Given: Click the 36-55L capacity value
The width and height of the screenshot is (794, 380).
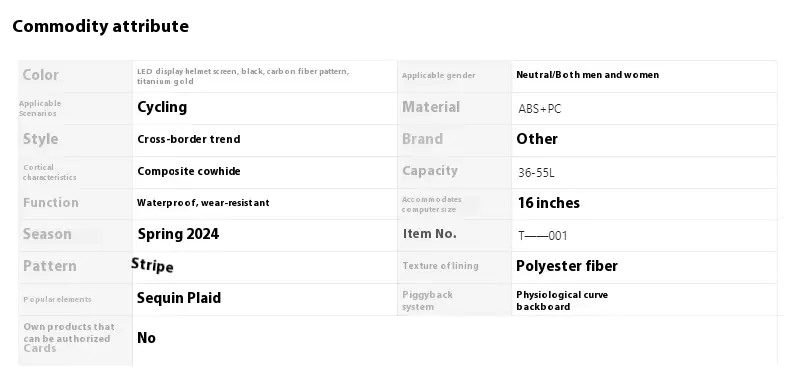Looking at the screenshot, I should tap(536, 173).
